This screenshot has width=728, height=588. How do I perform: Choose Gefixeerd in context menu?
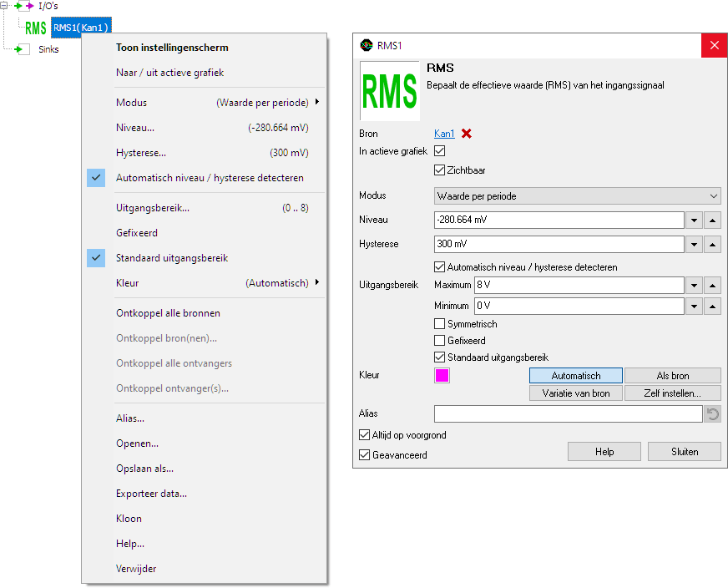pos(205,233)
